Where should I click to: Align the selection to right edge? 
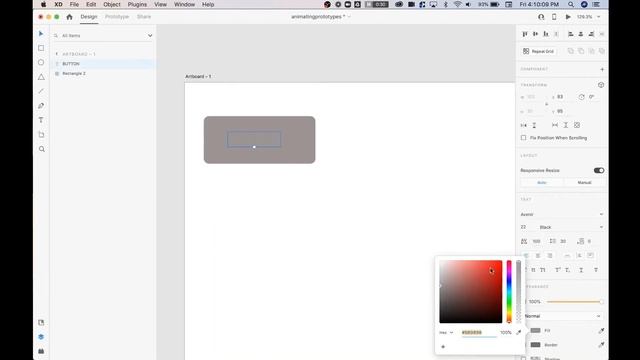coord(591,34)
